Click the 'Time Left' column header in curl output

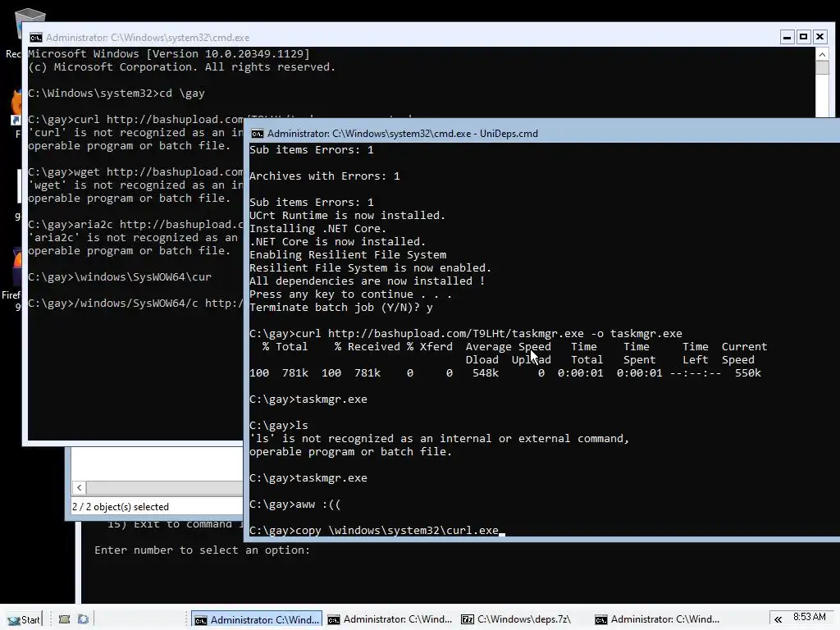[696, 353]
